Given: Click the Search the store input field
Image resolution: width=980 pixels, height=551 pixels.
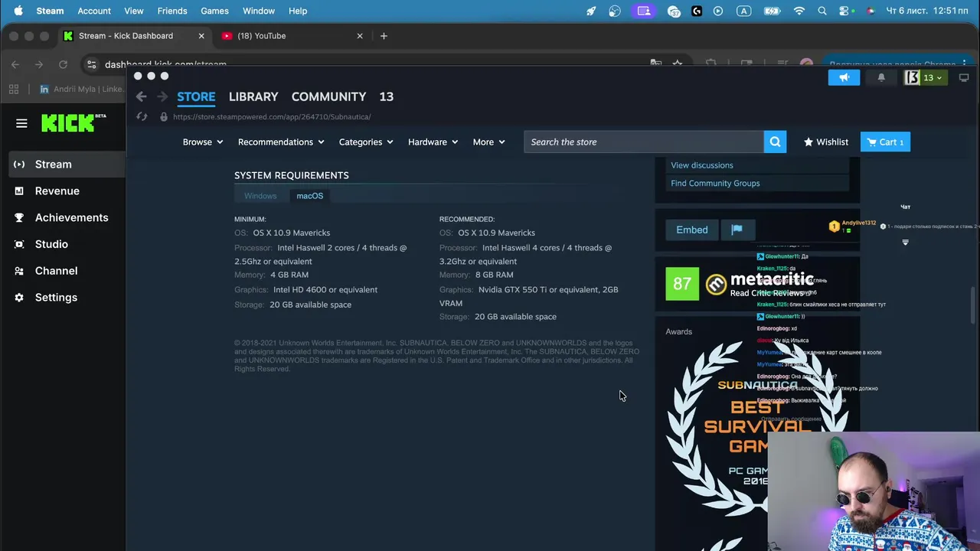Looking at the screenshot, I should coord(644,142).
